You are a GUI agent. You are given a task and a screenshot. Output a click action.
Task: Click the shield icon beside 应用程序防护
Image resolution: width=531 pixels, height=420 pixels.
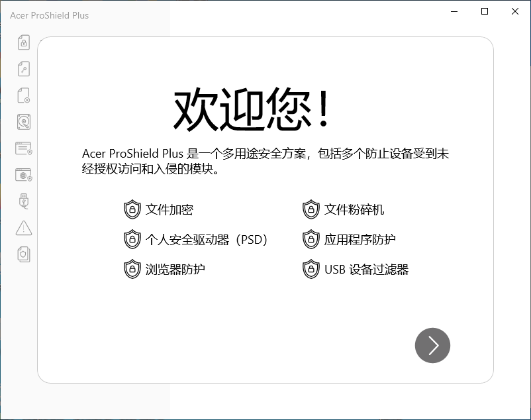(x=311, y=239)
